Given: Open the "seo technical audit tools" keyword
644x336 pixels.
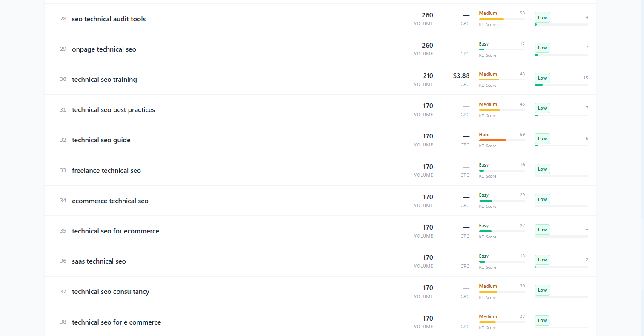Looking at the screenshot, I should (x=109, y=19).
